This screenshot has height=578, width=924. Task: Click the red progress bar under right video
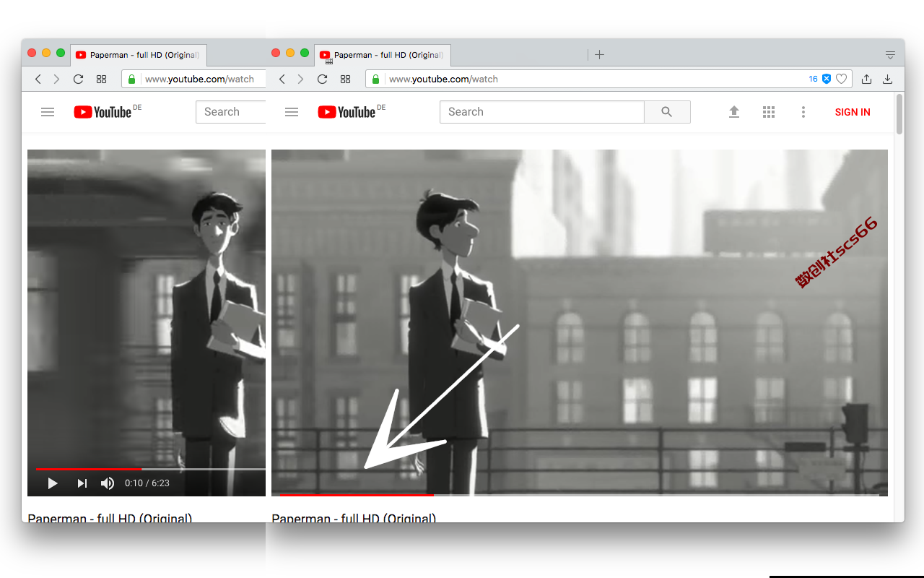click(357, 495)
